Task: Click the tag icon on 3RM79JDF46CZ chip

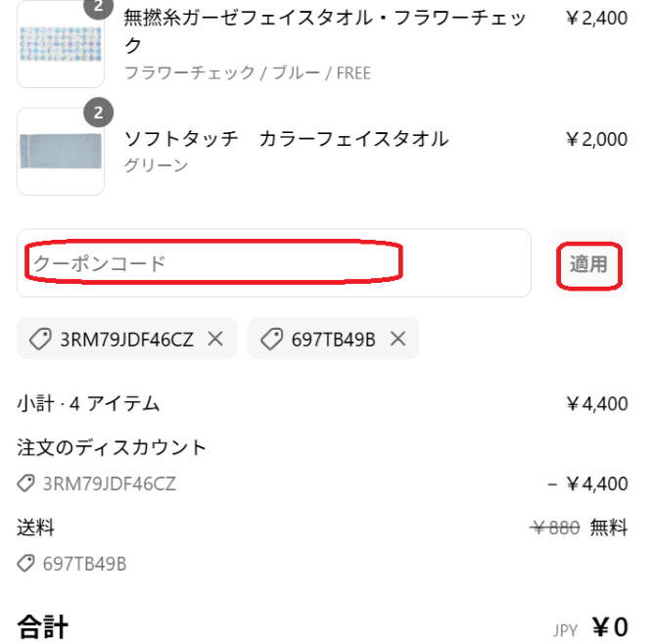Action: click(40, 339)
